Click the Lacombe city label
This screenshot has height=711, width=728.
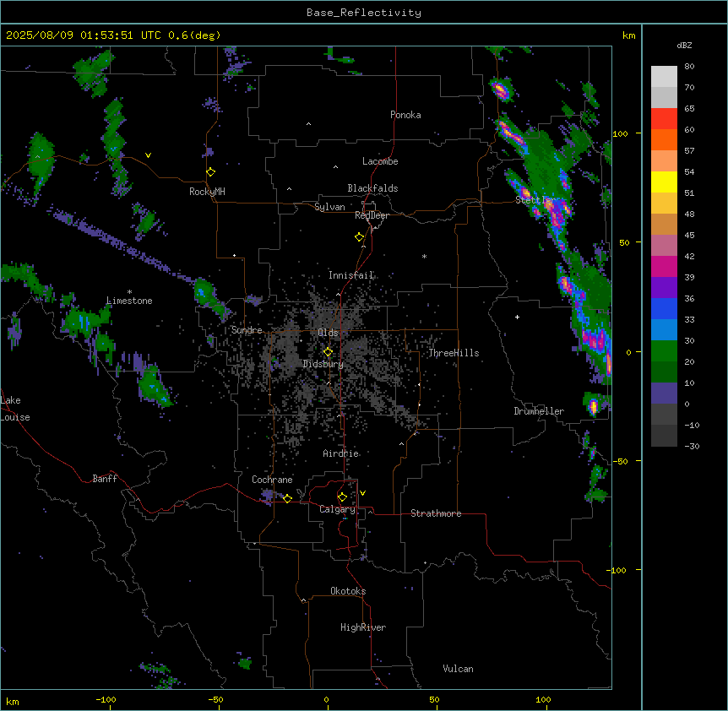click(x=380, y=161)
